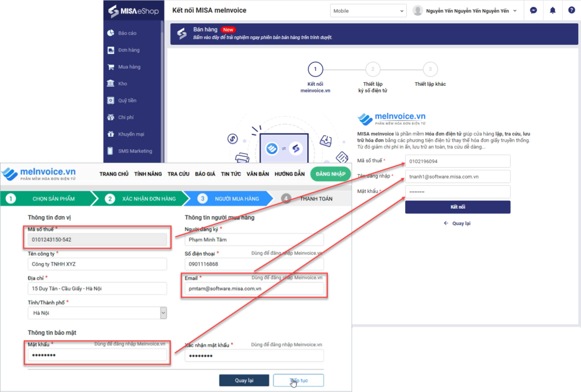Click the user avatar icon
Viewport: 581px width, 392px height.
click(x=418, y=11)
